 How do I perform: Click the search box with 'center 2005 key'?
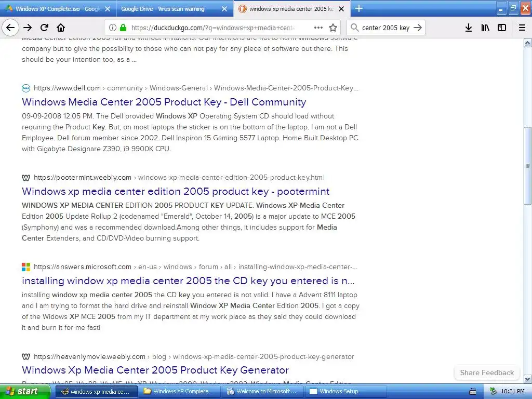pos(386,28)
